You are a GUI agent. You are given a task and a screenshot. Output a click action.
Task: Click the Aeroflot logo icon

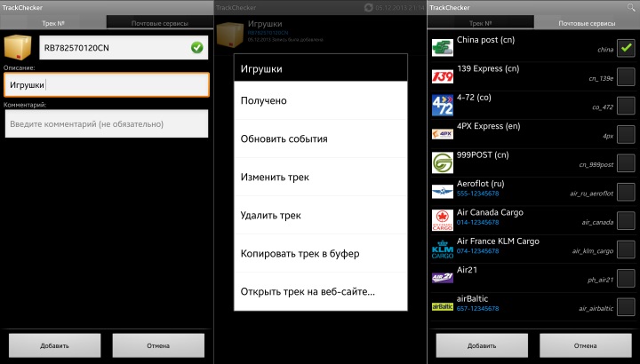click(x=443, y=191)
